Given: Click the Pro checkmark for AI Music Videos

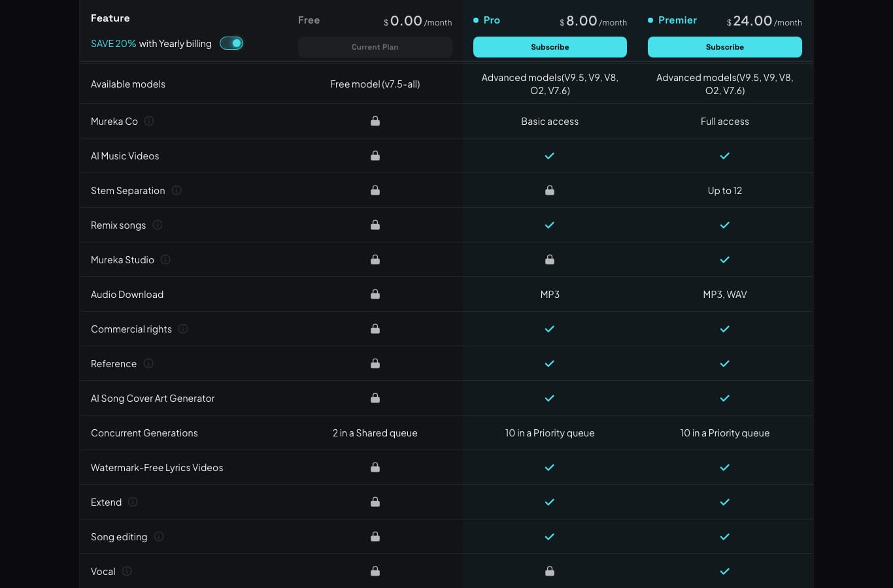Looking at the screenshot, I should coord(550,155).
